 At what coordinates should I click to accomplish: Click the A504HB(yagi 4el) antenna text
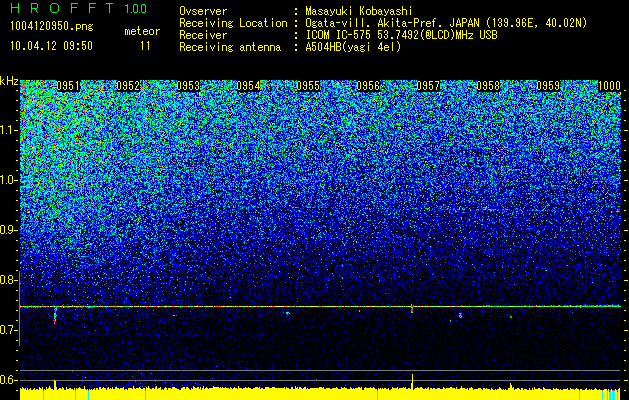(353, 47)
